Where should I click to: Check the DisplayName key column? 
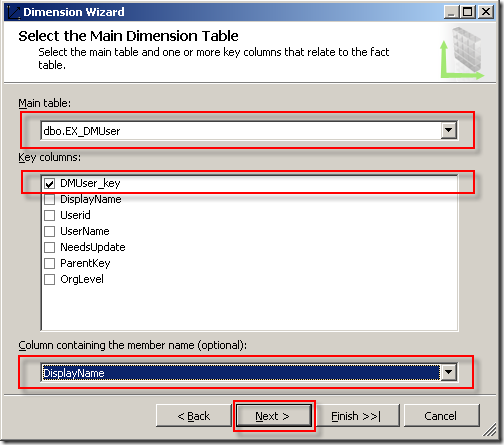point(50,199)
